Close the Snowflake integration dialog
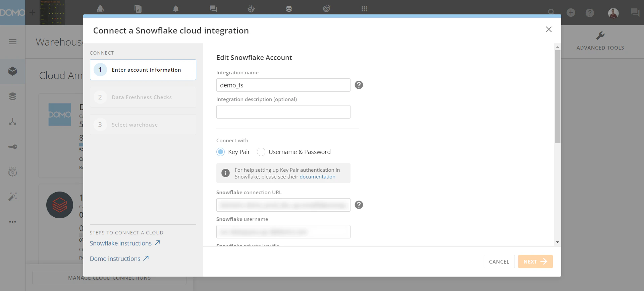This screenshot has height=291, width=644. point(549,29)
